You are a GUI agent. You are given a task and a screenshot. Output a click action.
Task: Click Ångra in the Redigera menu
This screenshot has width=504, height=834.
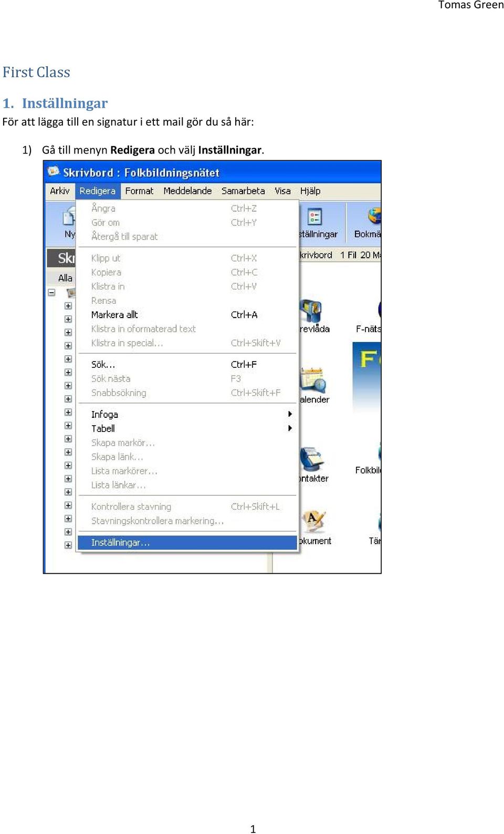click(187, 208)
